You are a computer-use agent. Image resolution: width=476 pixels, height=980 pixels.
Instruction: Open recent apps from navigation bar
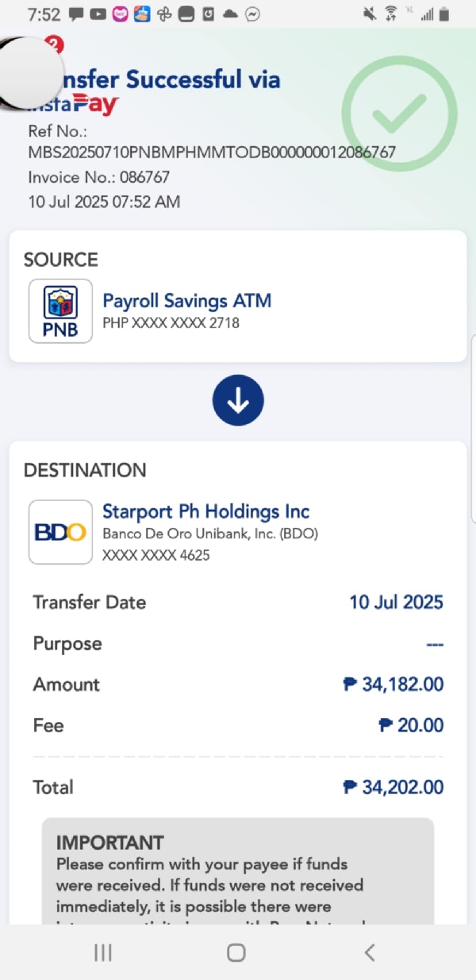tap(103, 952)
